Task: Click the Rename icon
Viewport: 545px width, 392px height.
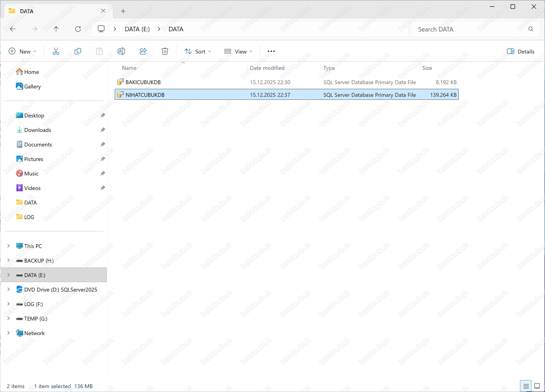Action: pos(121,51)
